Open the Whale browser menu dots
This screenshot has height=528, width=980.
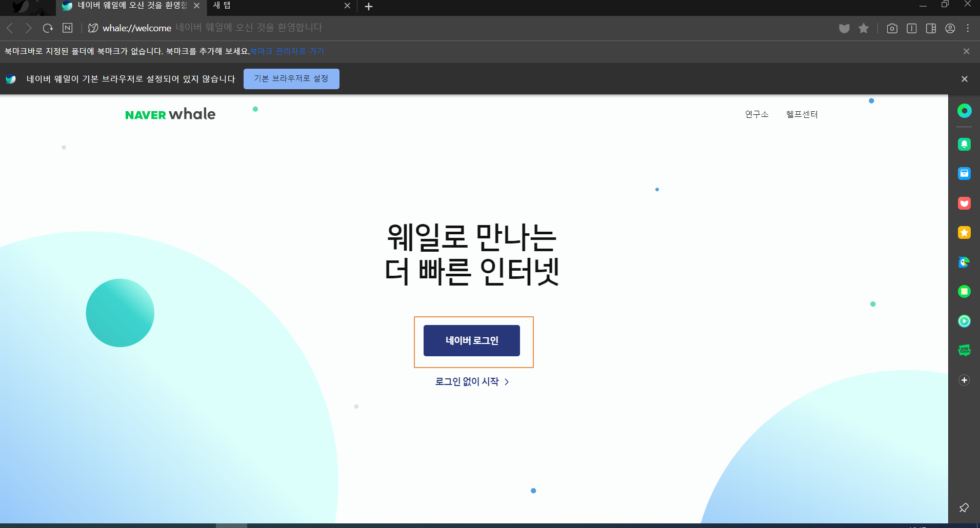968,28
